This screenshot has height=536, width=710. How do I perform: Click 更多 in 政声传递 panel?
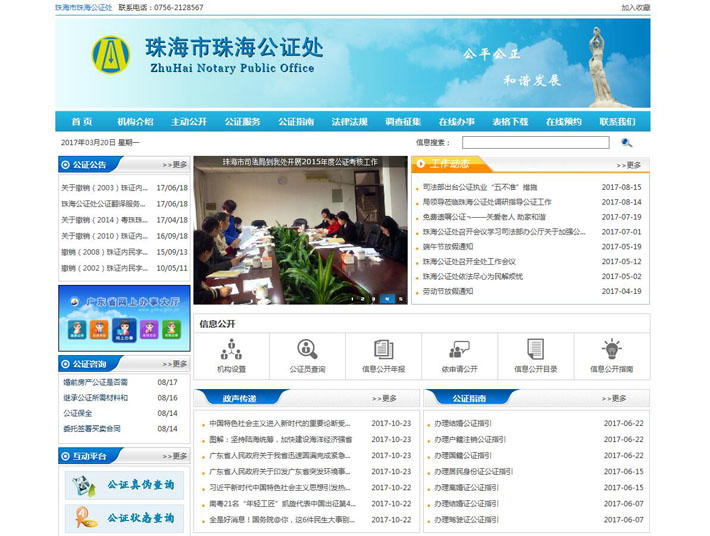tap(384, 398)
